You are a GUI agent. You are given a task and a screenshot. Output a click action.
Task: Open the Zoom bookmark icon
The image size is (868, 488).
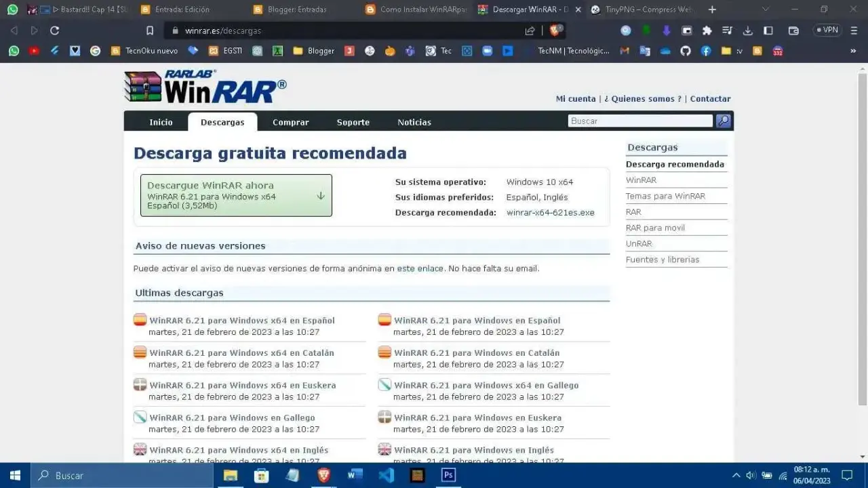pyautogui.click(x=487, y=51)
